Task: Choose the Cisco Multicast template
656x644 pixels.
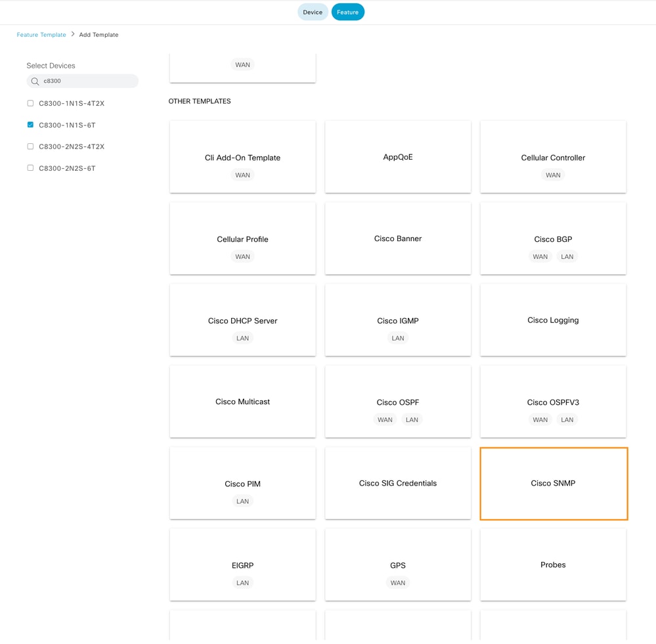Action: point(243,402)
